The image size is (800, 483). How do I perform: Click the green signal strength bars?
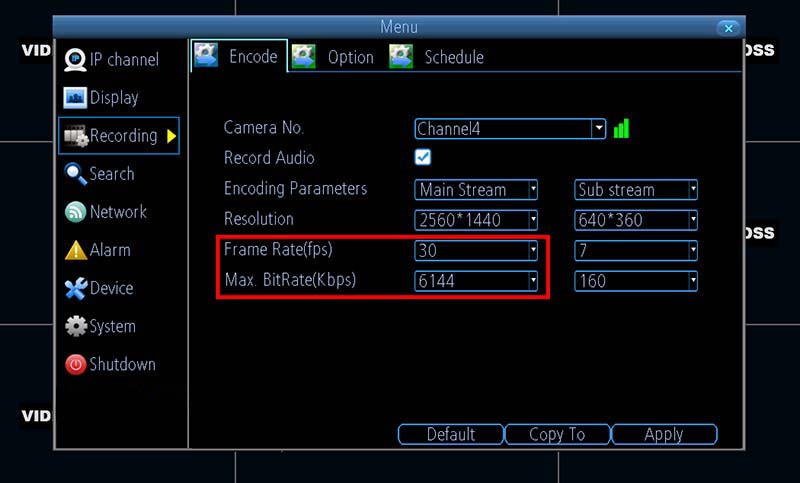[x=621, y=129]
